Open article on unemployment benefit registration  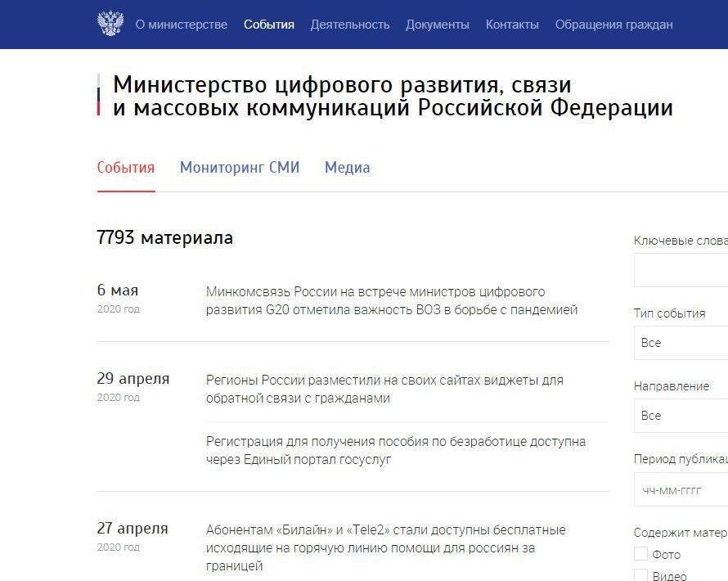(396, 451)
